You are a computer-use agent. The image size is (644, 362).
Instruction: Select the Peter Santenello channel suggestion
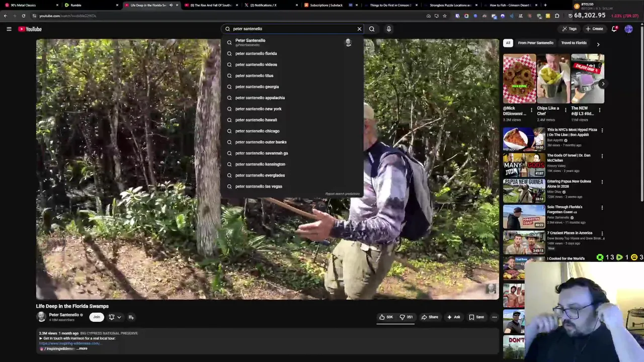pyautogui.click(x=292, y=42)
